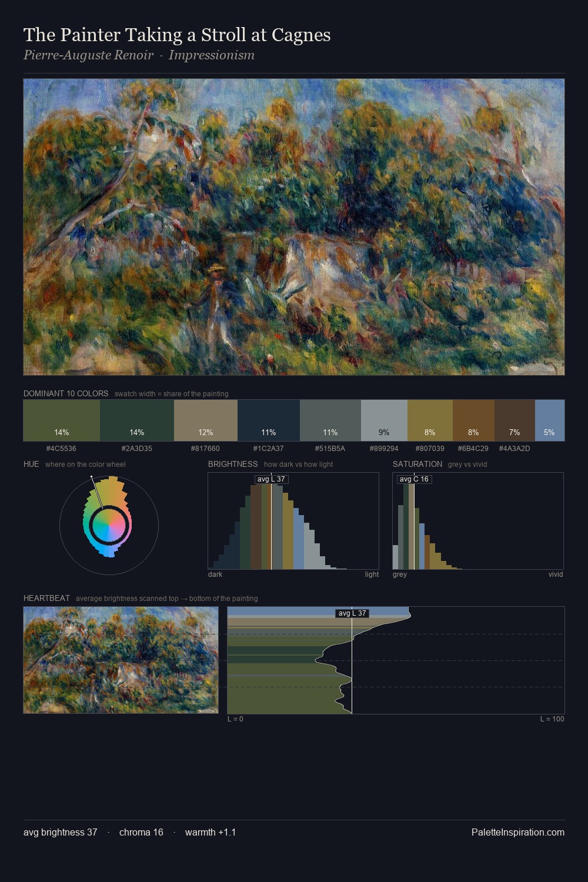Select the #515B5A slate grey swatch
The width and height of the screenshot is (588, 882).
pos(330,420)
